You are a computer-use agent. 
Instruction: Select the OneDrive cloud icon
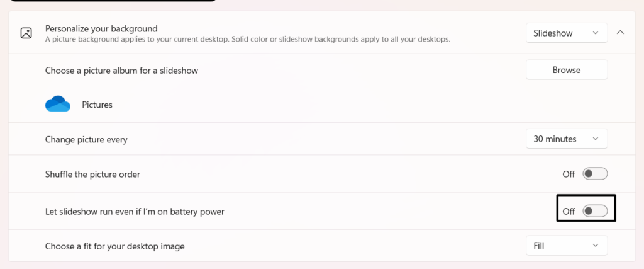[x=57, y=104]
